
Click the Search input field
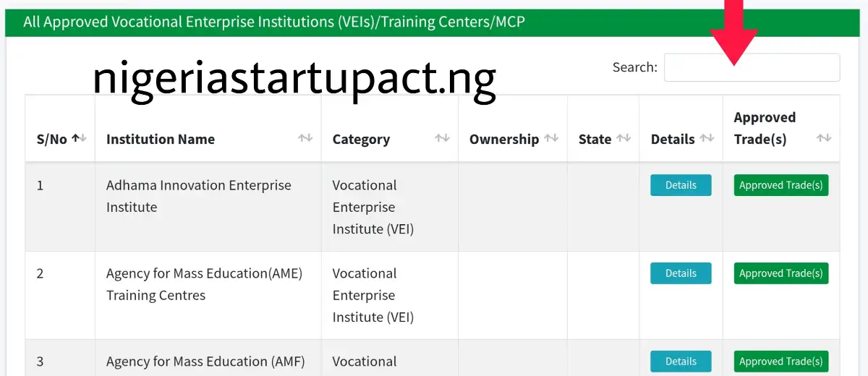(752, 67)
